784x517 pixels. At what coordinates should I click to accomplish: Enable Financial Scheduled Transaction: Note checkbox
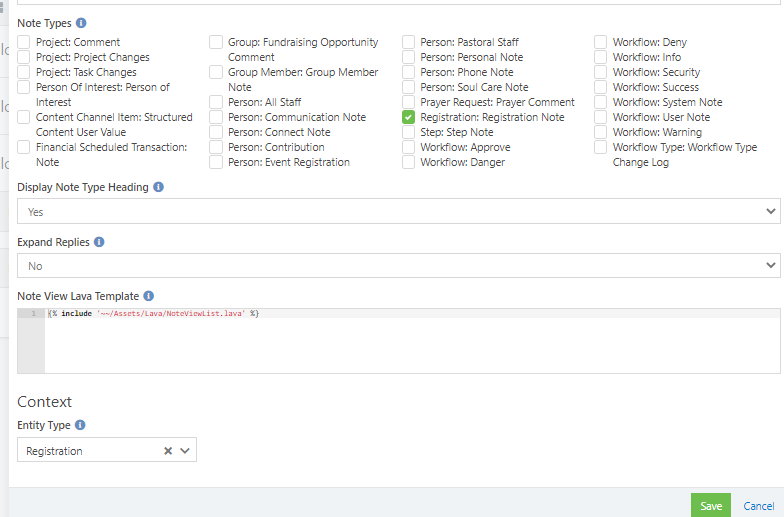(x=24, y=147)
